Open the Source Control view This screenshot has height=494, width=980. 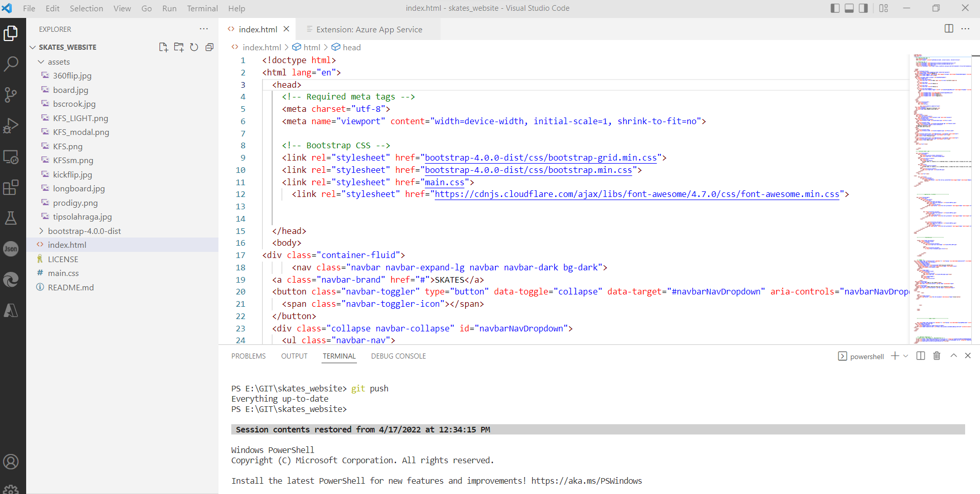[11, 95]
